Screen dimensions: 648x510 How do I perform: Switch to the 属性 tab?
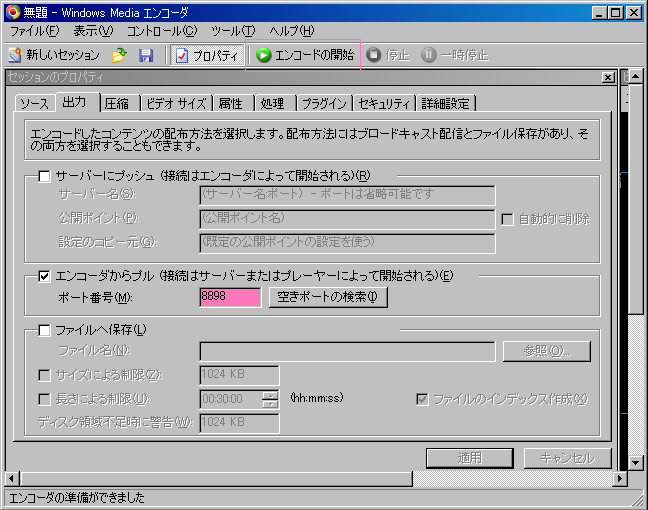[x=234, y=103]
